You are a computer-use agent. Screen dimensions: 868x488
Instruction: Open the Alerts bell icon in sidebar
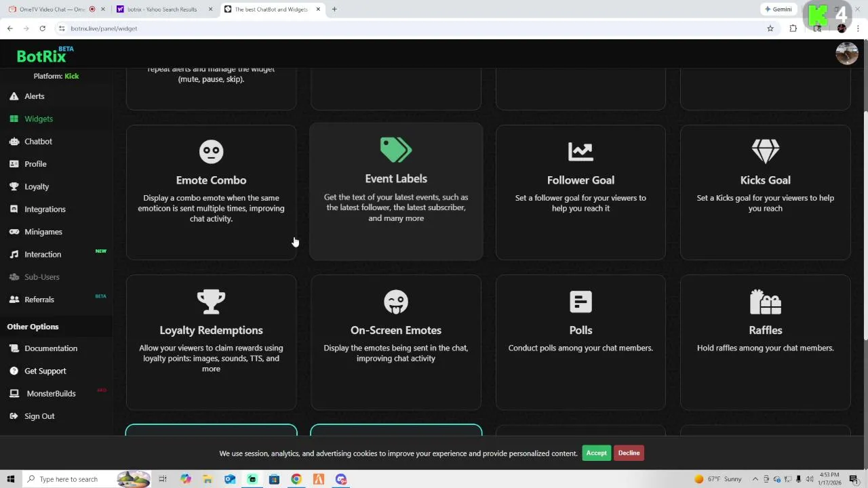14,96
